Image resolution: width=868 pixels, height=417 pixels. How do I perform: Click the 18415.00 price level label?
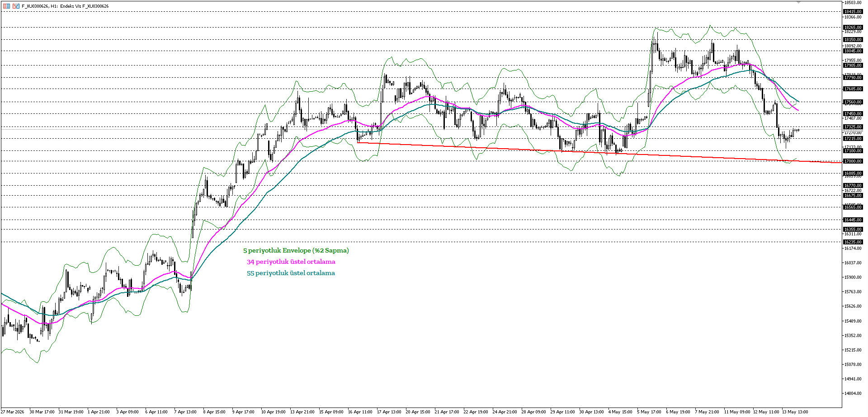853,12
